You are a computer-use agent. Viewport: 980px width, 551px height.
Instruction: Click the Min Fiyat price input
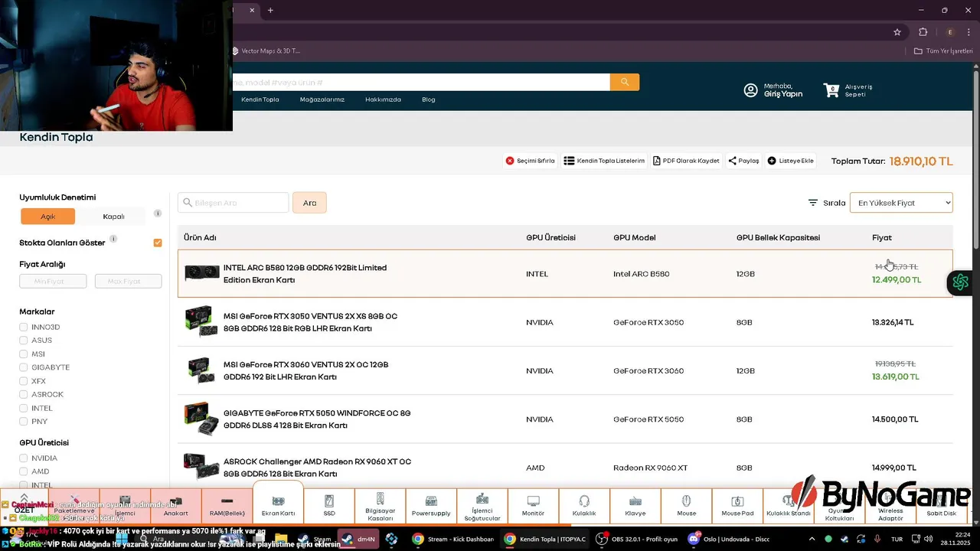click(53, 282)
